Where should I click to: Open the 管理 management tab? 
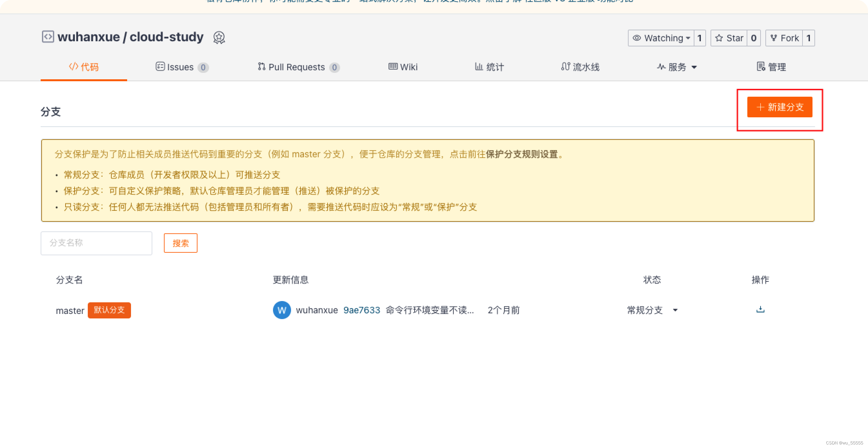pos(771,67)
